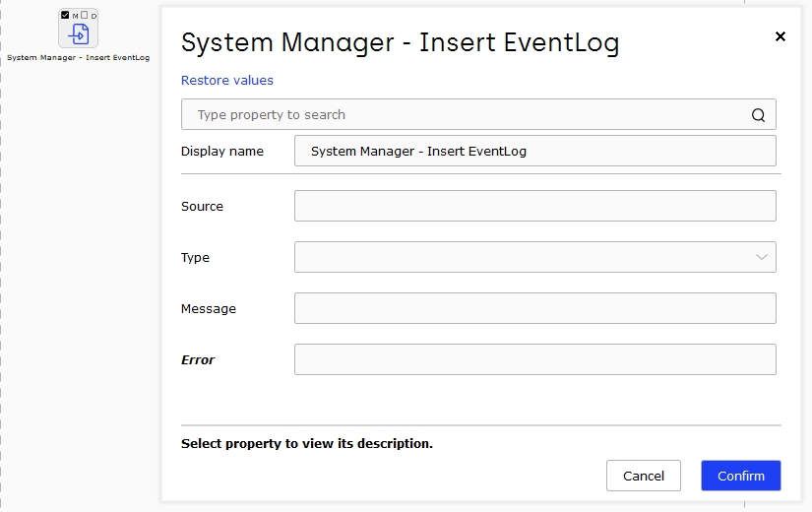Toggle the checked M checkbox on node
The height and width of the screenshot is (512, 812).
click(65, 15)
